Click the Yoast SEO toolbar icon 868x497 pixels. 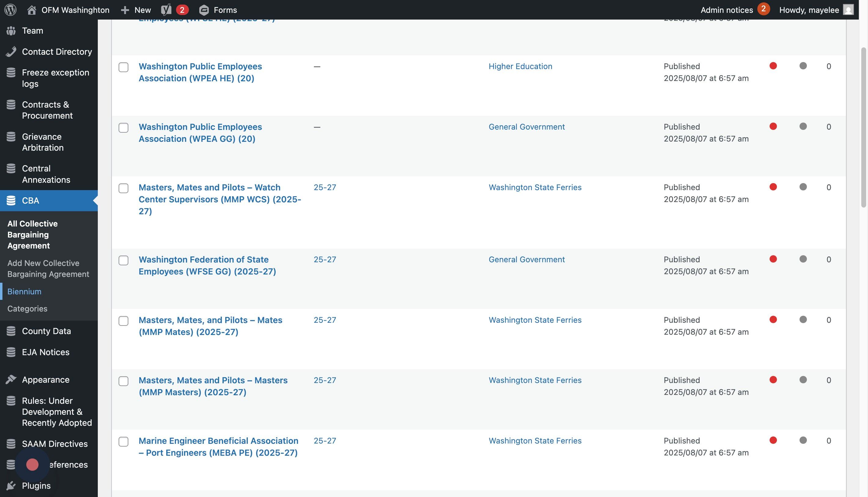(x=166, y=10)
